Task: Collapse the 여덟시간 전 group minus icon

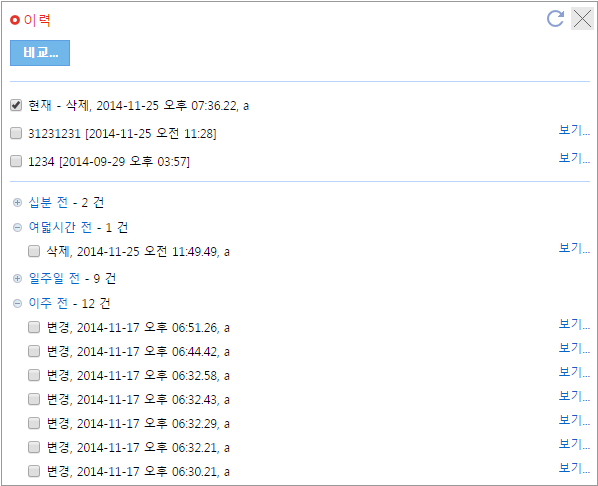Action: [x=17, y=228]
